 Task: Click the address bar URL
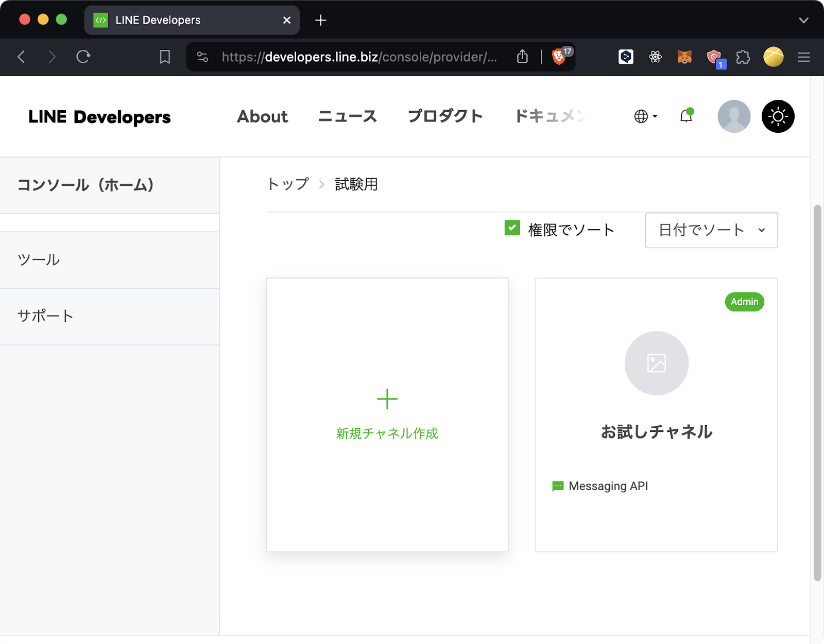coord(359,57)
